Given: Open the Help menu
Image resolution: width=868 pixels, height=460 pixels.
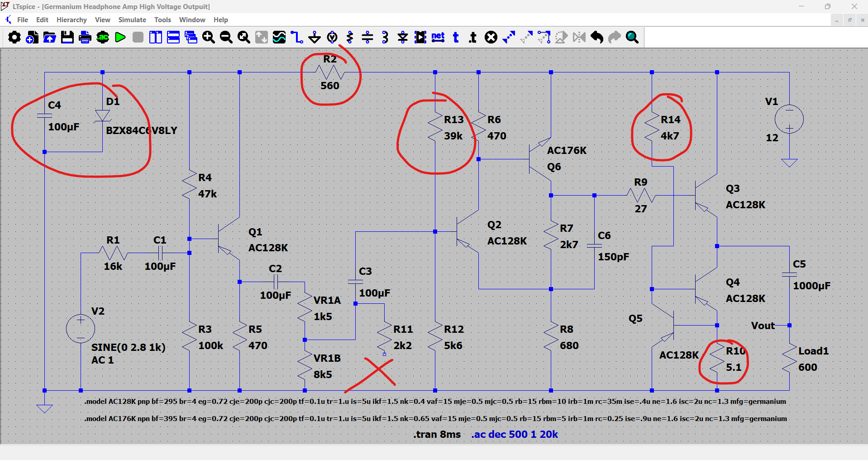Looking at the screenshot, I should [x=221, y=20].
